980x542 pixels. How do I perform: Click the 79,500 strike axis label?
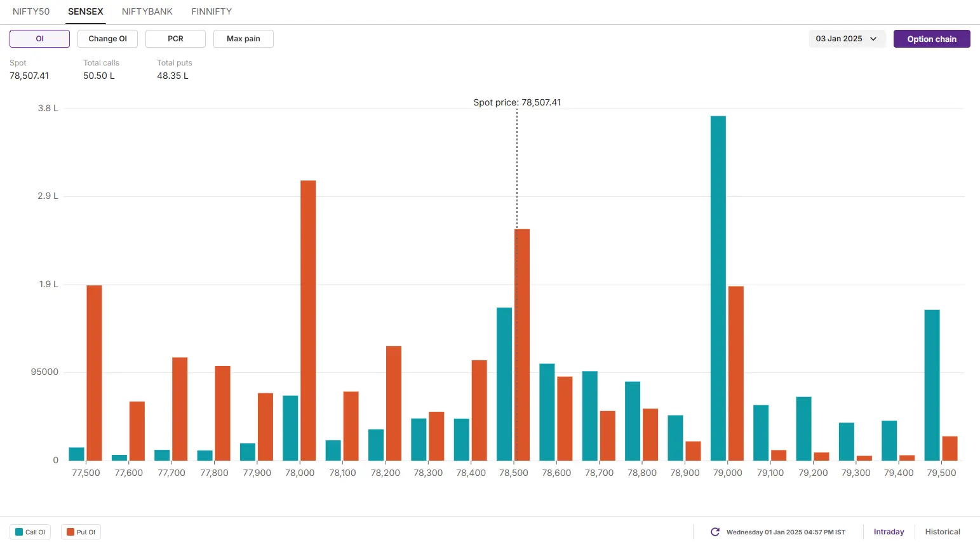(941, 473)
